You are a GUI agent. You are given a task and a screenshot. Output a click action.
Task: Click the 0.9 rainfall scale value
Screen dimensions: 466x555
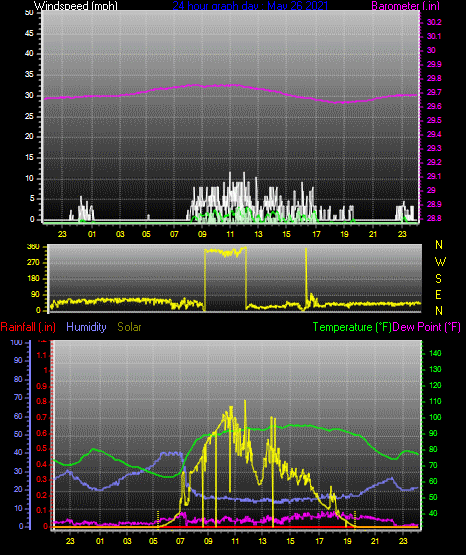[42, 387]
